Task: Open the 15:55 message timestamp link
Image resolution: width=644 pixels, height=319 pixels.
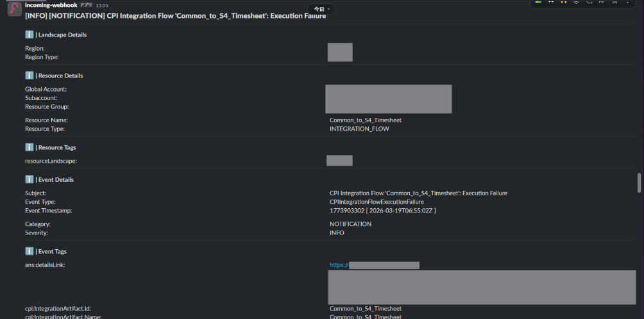Action: (102, 5)
